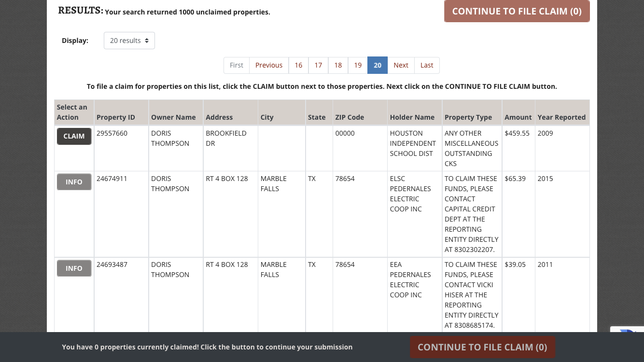Click INFO button for property 24693487
644x362 pixels.
click(74, 268)
